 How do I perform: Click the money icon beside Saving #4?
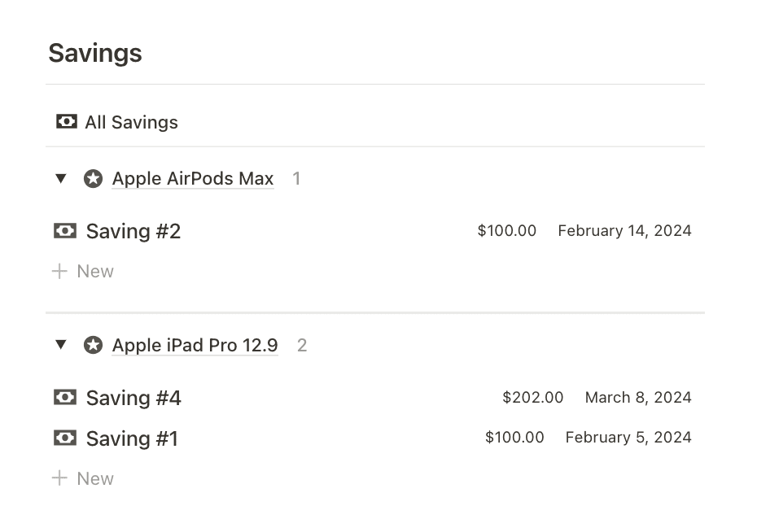click(66, 398)
